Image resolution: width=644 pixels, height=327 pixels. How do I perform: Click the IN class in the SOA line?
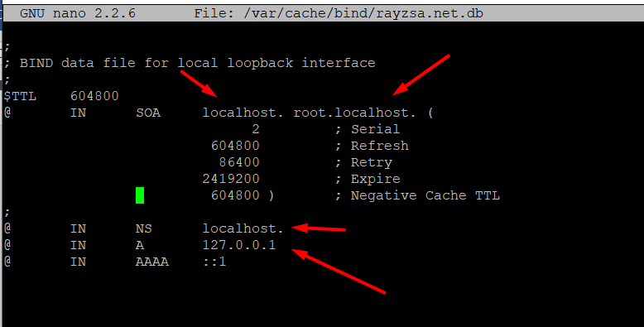[78, 113]
